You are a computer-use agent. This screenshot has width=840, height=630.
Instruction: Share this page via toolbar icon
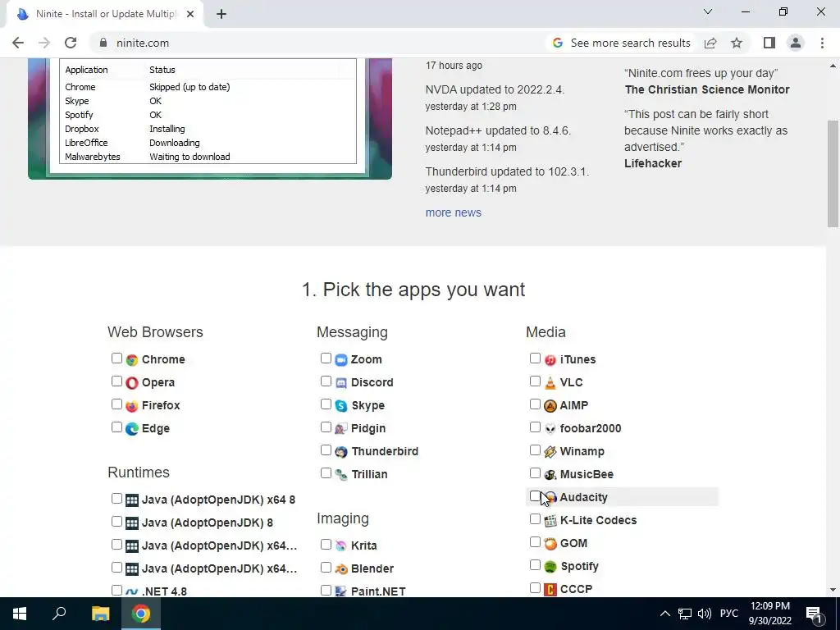pyautogui.click(x=710, y=43)
